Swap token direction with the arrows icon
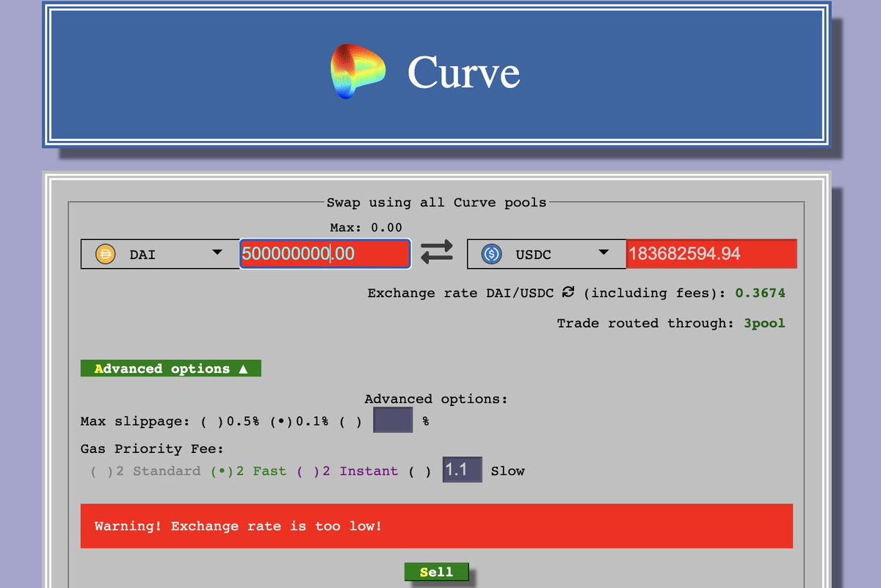Screen dimensions: 881x588 point(438,253)
